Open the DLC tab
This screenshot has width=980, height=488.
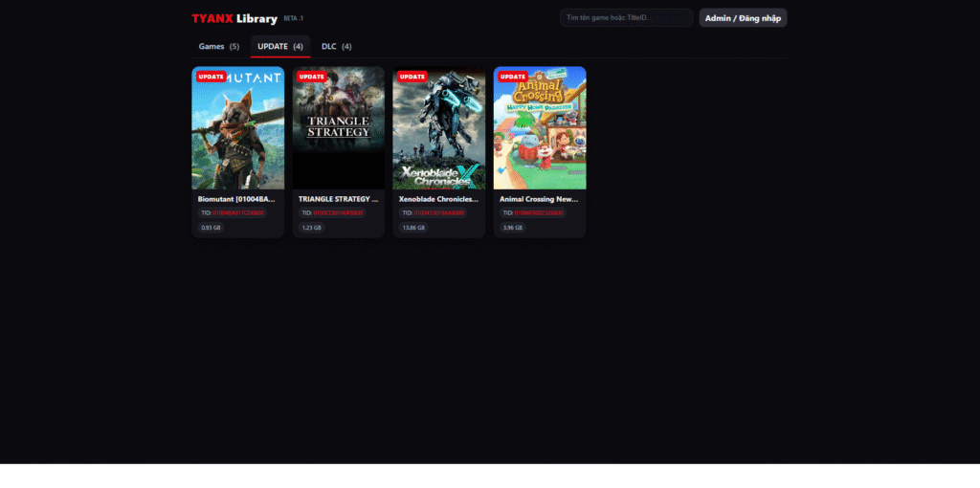(x=336, y=46)
